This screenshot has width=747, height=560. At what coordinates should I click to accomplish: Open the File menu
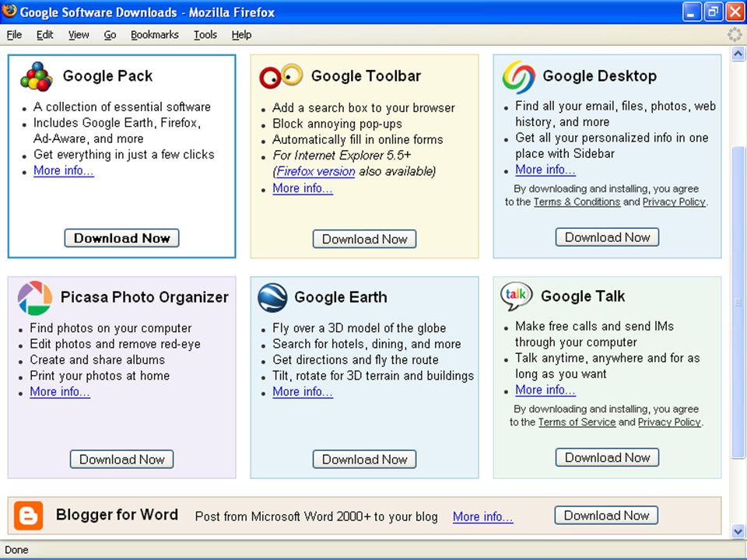(x=14, y=35)
